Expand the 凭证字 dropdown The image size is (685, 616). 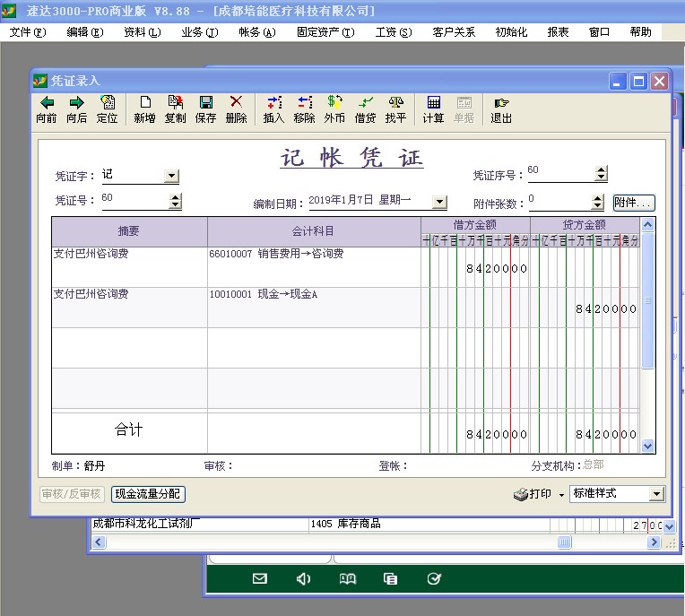171,177
